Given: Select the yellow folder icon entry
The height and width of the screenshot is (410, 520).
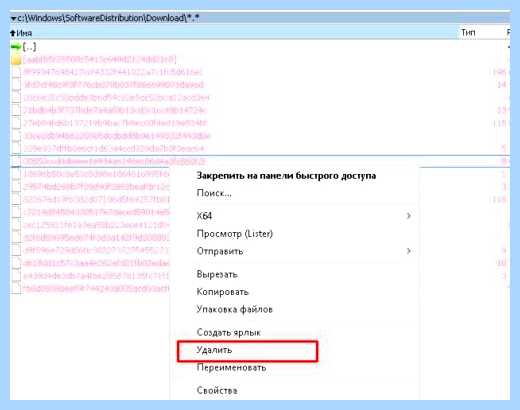Looking at the screenshot, I should coord(16,60).
